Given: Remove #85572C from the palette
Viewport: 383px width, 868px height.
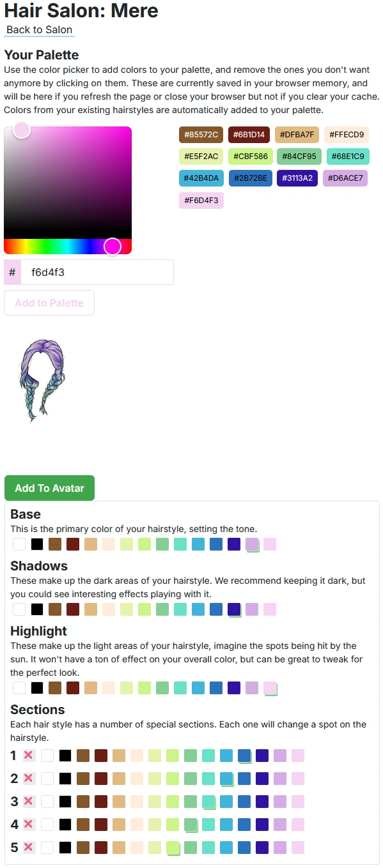Looking at the screenshot, I should point(201,135).
